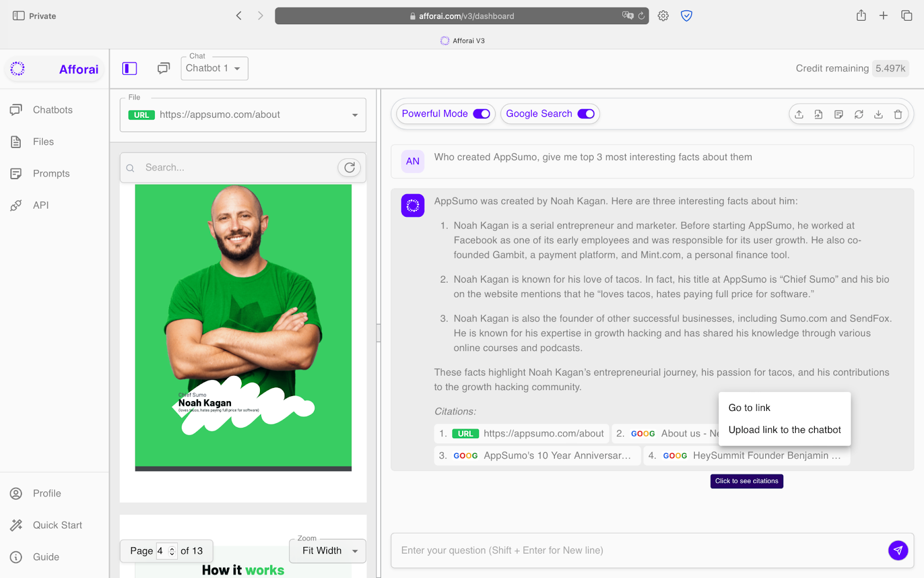Click browser forward arrow
The image size is (924, 578).
coord(260,16)
